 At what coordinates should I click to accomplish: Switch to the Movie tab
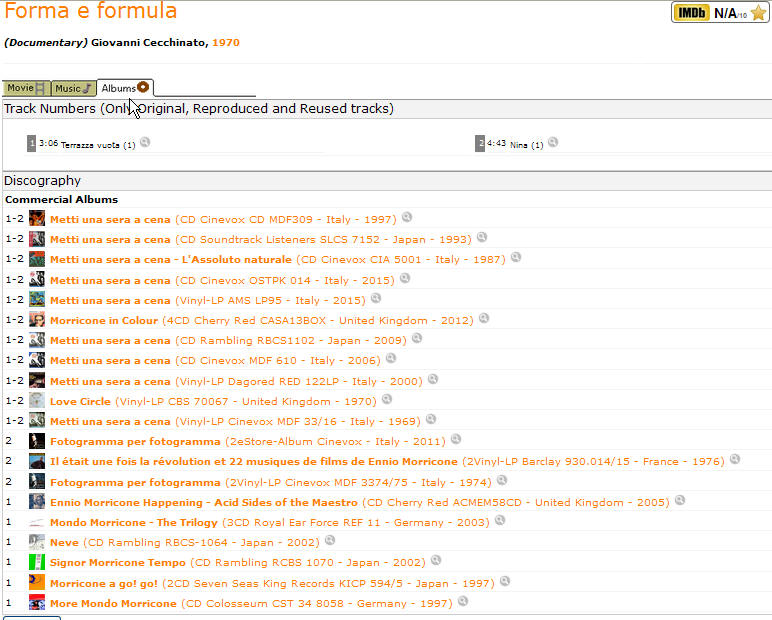(x=26, y=88)
